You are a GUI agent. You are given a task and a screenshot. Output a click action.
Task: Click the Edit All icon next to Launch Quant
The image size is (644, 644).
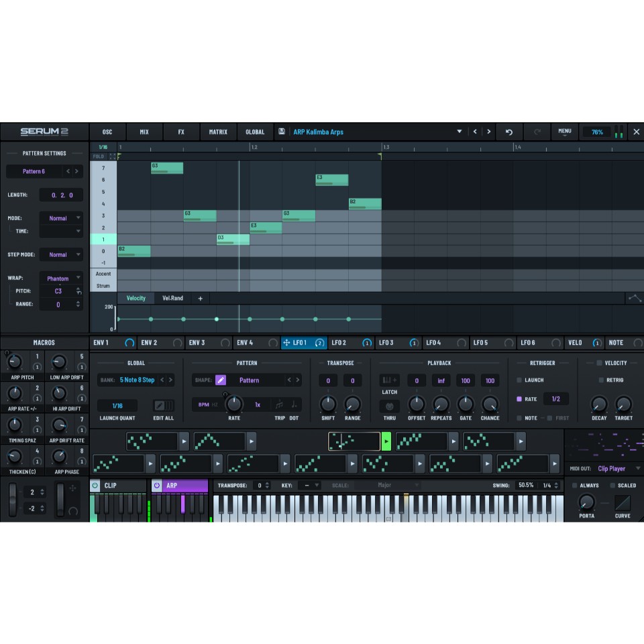click(x=162, y=405)
